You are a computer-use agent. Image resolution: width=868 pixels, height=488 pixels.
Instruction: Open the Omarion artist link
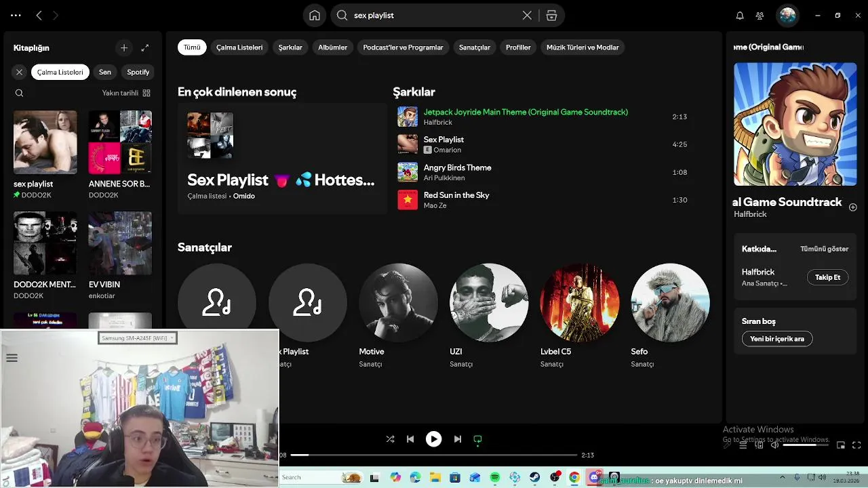point(447,150)
